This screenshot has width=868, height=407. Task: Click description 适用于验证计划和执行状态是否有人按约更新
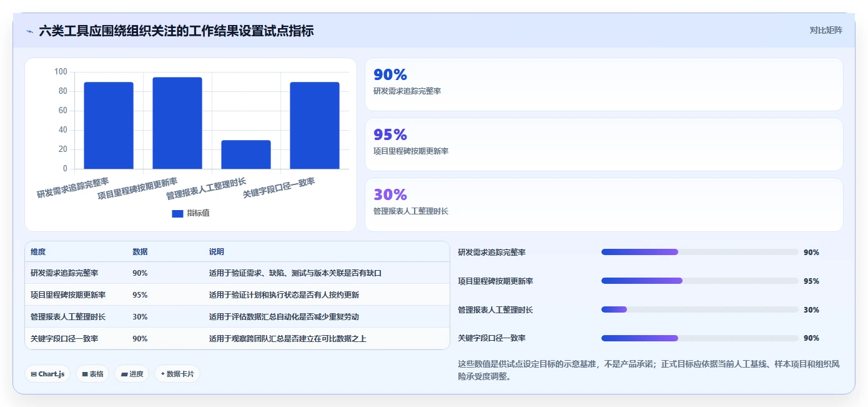[x=284, y=295]
